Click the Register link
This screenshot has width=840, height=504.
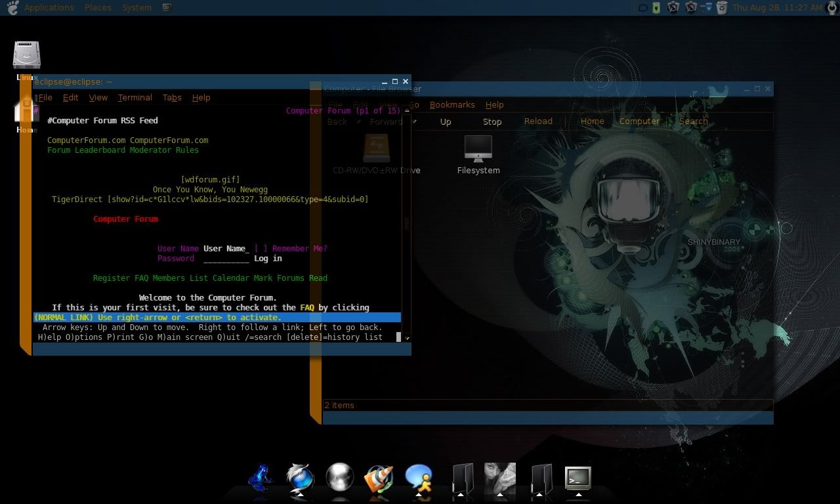pos(112,278)
